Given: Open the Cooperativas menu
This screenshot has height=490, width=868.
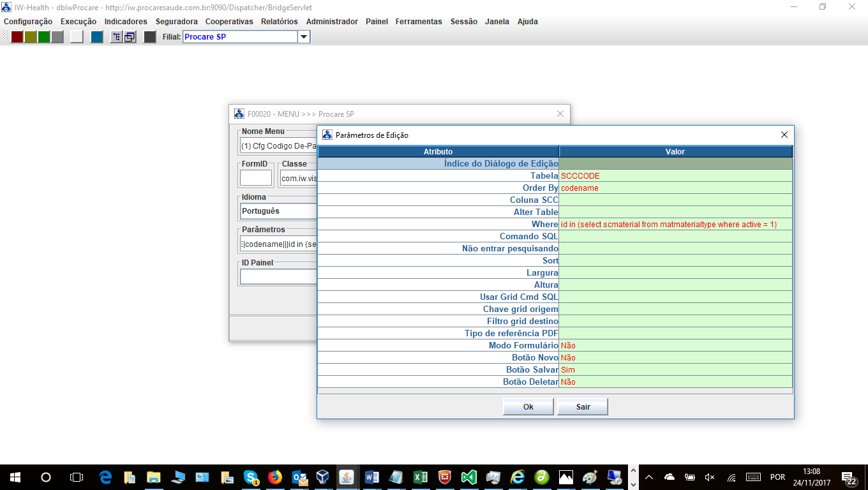Looking at the screenshot, I should point(229,21).
